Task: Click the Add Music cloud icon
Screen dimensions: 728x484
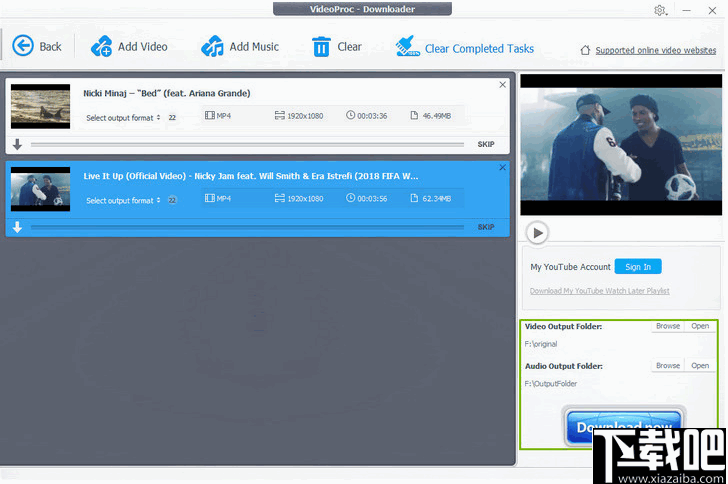Action: click(212, 46)
